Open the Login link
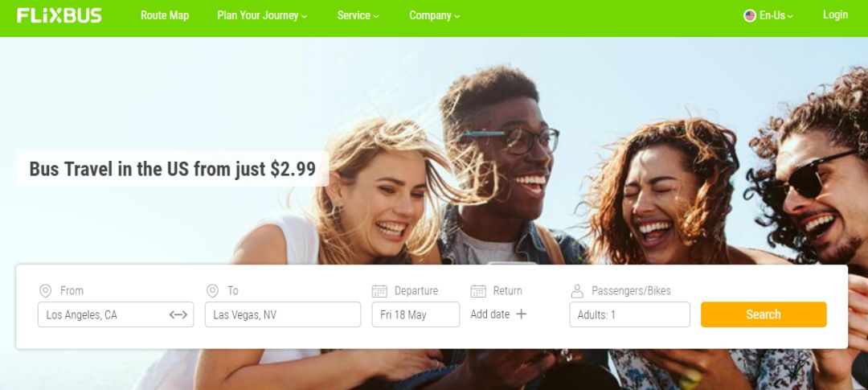Screen dimensions: 868x390 click(x=835, y=15)
